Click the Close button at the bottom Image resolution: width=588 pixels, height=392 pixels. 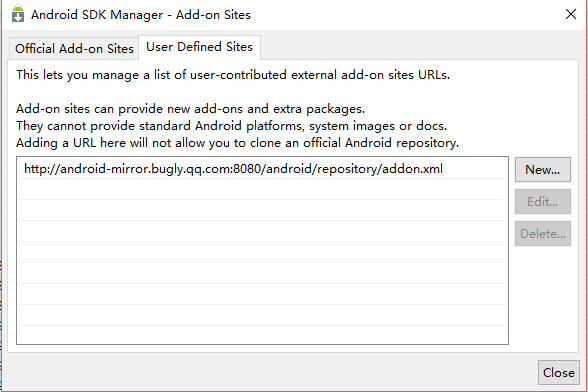pos(559,372)
